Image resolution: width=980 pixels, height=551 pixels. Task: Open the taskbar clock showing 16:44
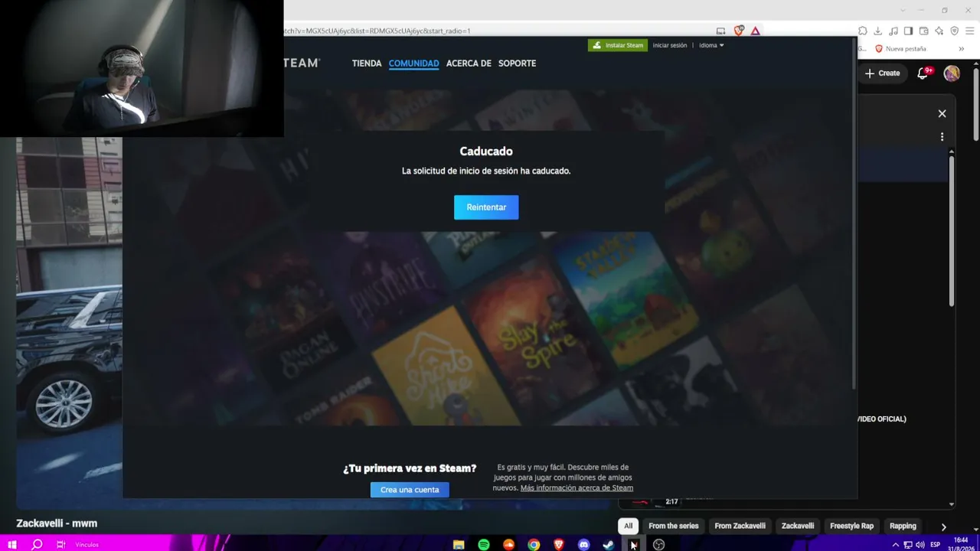click(961, 544)
